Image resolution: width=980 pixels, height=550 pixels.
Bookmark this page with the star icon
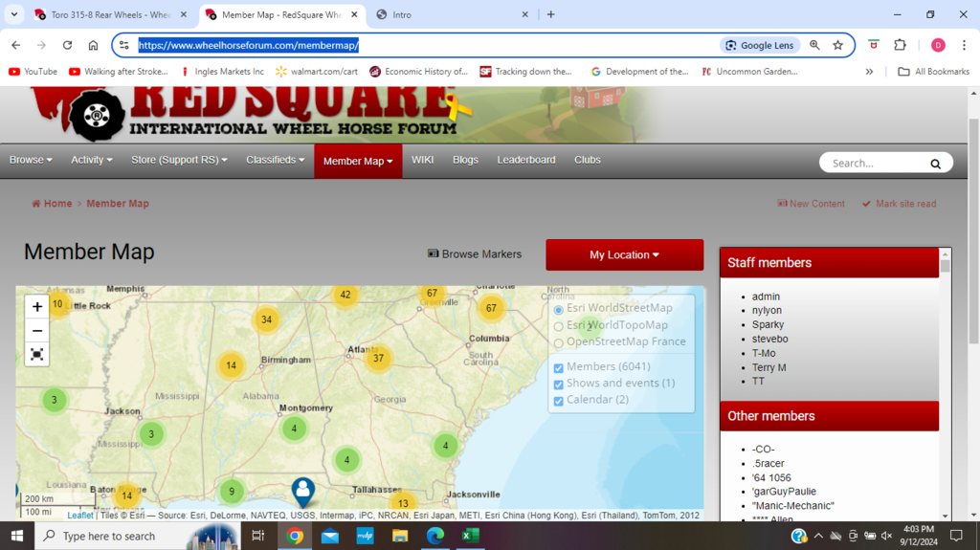838,45
